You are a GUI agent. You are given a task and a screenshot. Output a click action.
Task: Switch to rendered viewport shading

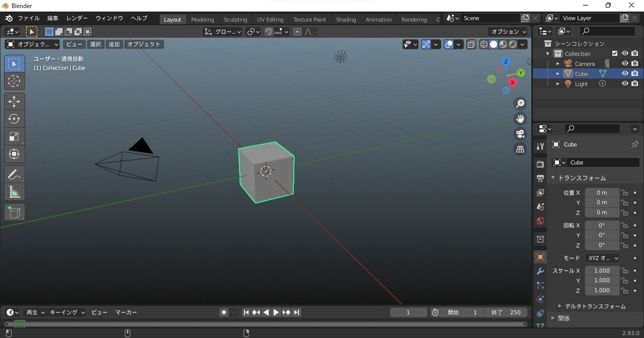click(513, 45)
